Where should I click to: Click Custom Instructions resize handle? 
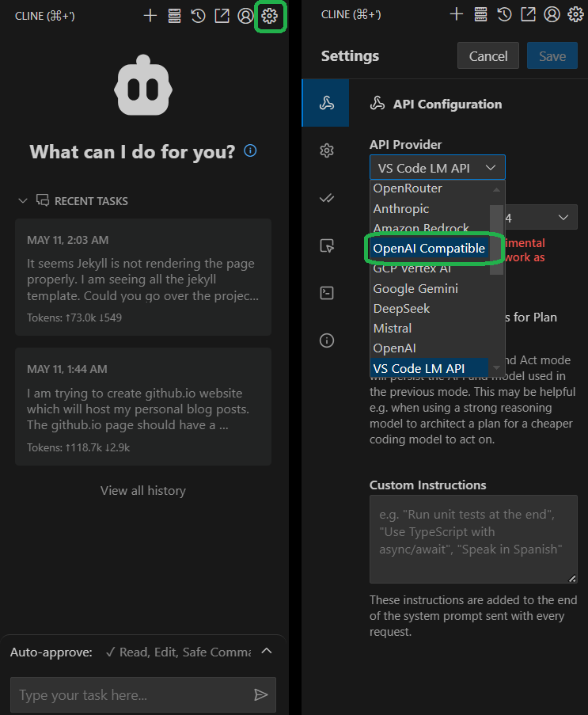[572, 578]
